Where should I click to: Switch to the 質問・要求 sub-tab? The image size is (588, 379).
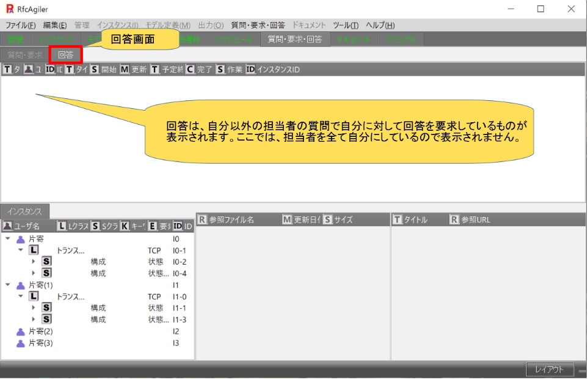click(24, 54)
